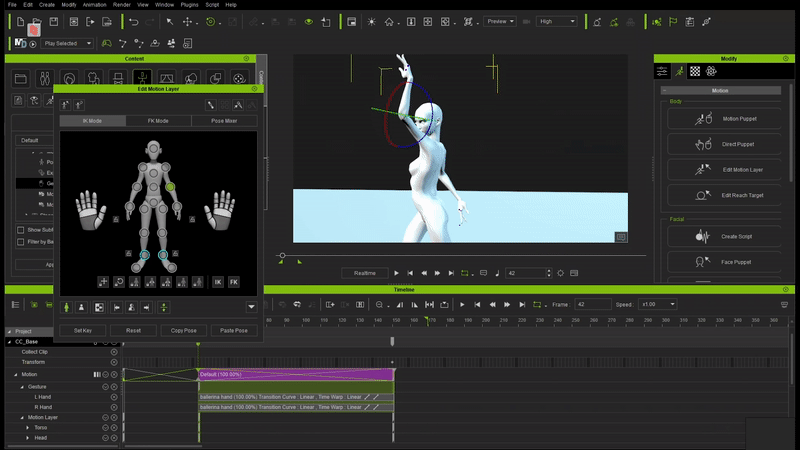Select the left elbow green joint on dummy

coord(170,187)
